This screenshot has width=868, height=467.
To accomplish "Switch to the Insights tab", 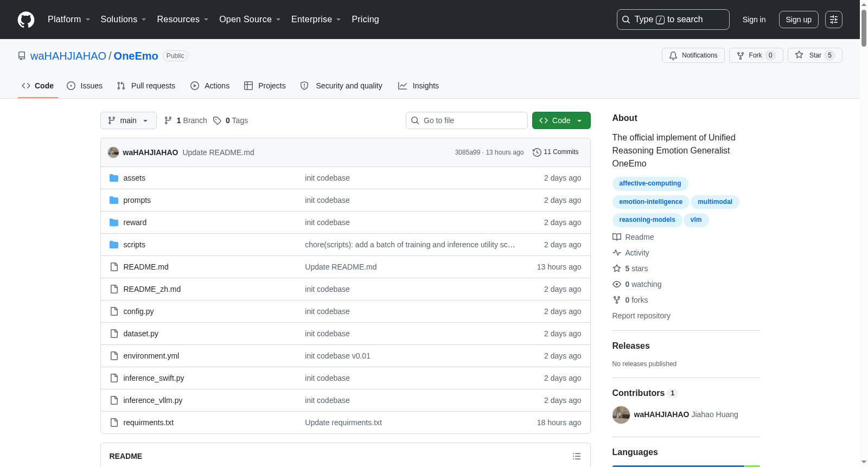I will [418, 86].
